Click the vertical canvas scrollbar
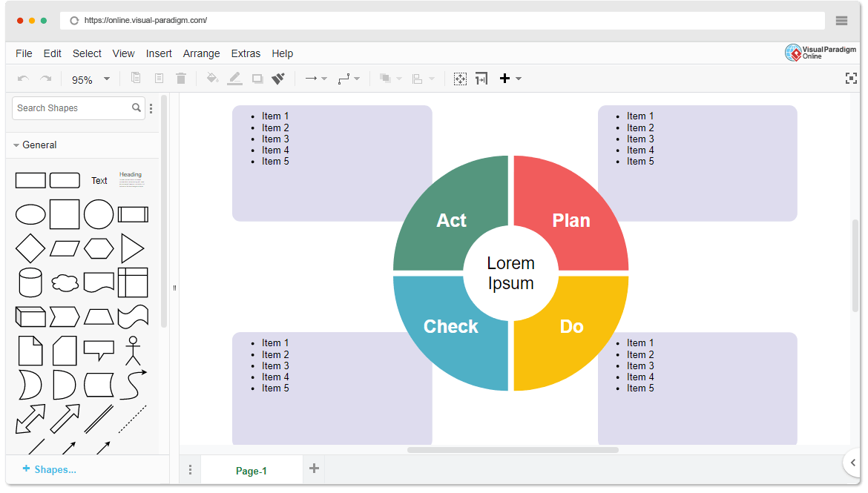 pos(855,265)
